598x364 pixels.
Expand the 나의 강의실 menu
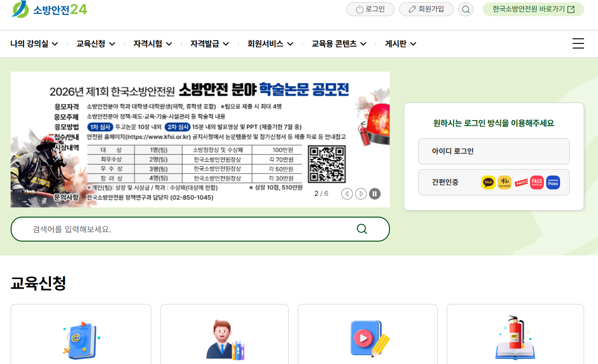point(34,44)
